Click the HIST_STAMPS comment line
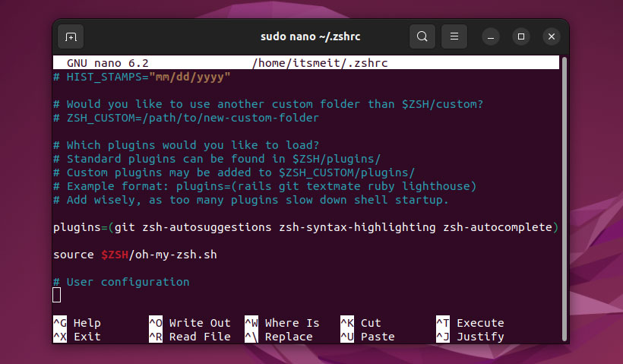This screenshot has width=623, height=364. click(141, 77)
